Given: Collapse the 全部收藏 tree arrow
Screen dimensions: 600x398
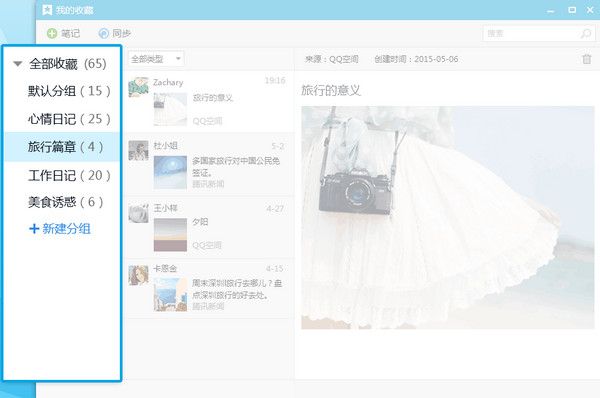Looking at the screenshot, I should [x=18, y=64].
